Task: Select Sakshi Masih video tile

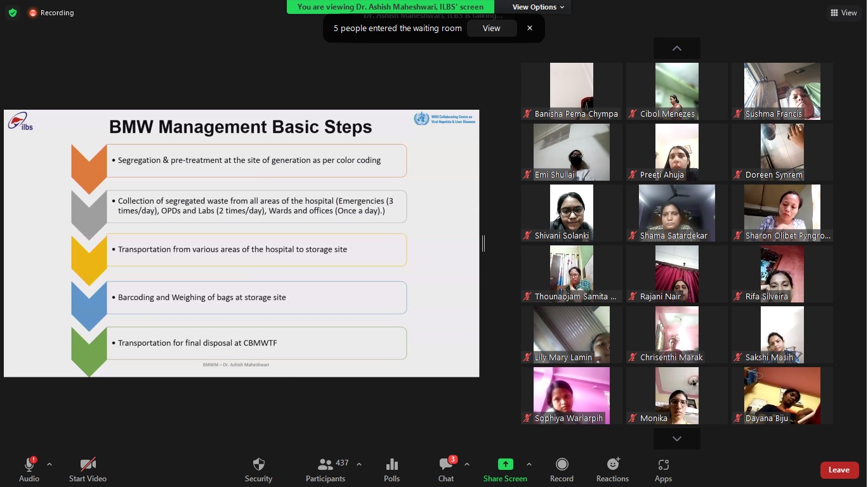Action: tap(782, 335)
